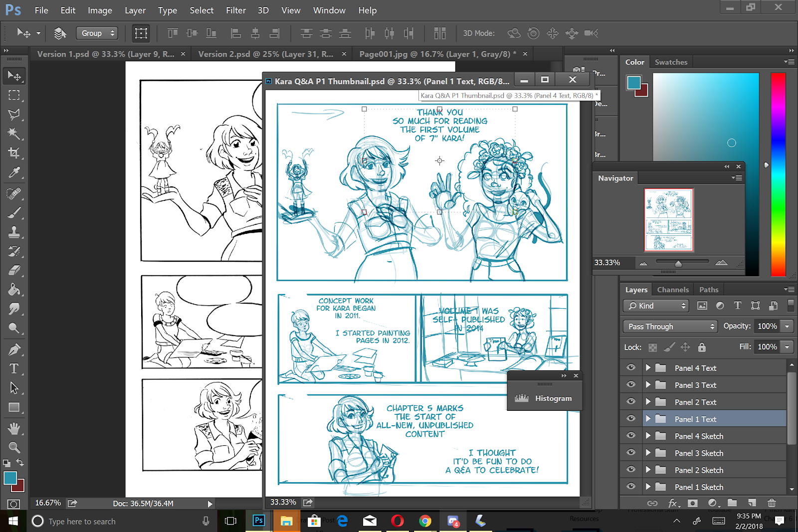Toggle visibility of Panel 4 Text group
Image resolution: width=798 pixels, height=532 pixels.
tap(631, 368)
